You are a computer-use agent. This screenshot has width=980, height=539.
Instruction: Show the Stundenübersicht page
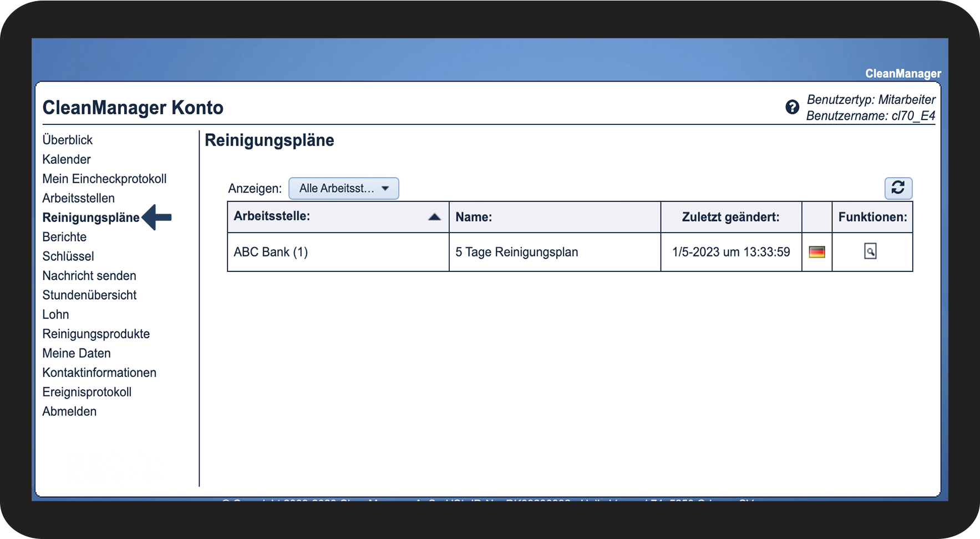[89, 295]
